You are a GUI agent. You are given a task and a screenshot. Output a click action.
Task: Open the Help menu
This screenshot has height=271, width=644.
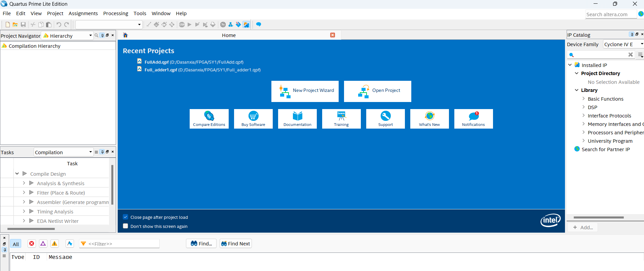[181, 13]
